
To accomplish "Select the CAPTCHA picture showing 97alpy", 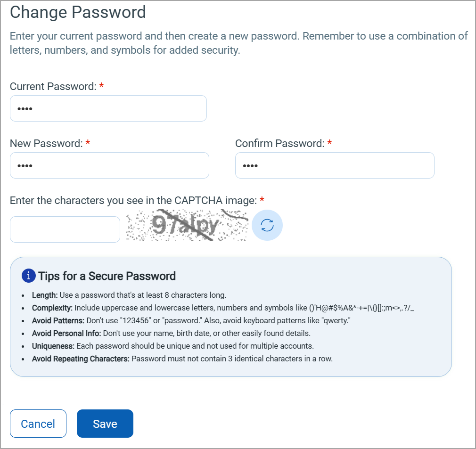I will pyautogui.click(x=187, y=225).
